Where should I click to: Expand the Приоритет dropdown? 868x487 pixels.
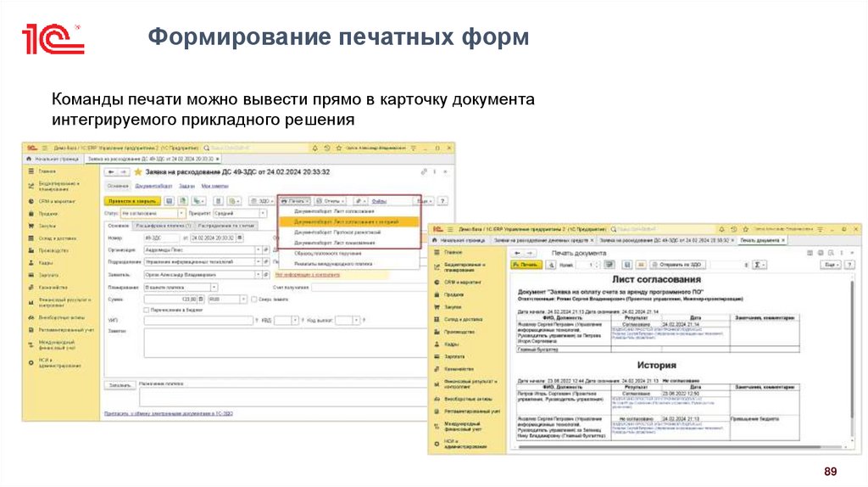[x=263, y=213]
